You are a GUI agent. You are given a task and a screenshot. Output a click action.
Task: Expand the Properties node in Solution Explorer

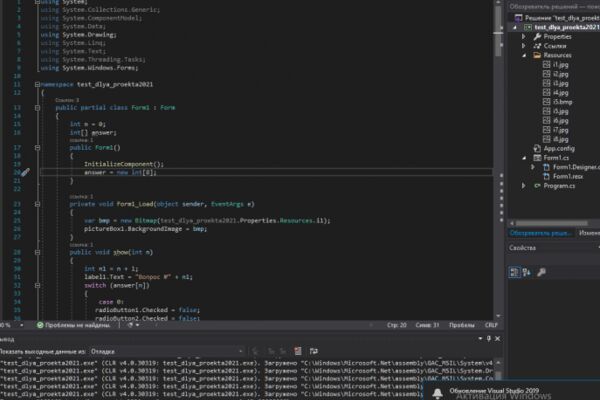524,37
